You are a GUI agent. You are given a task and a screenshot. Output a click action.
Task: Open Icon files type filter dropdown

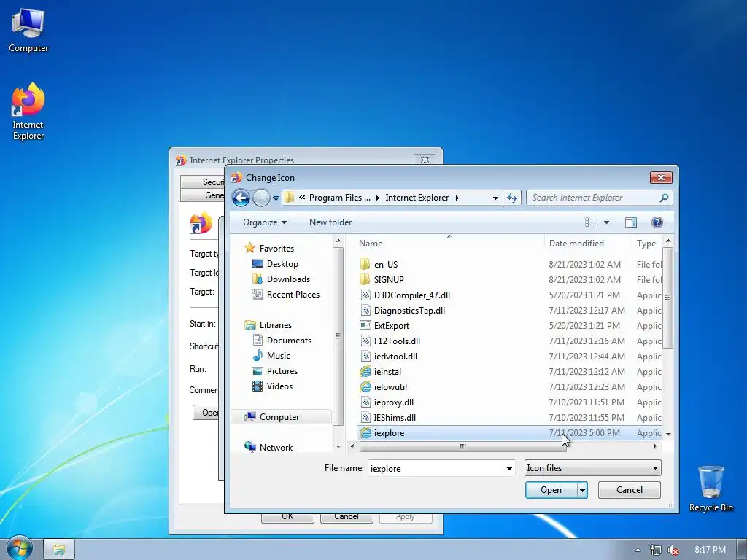592,468
